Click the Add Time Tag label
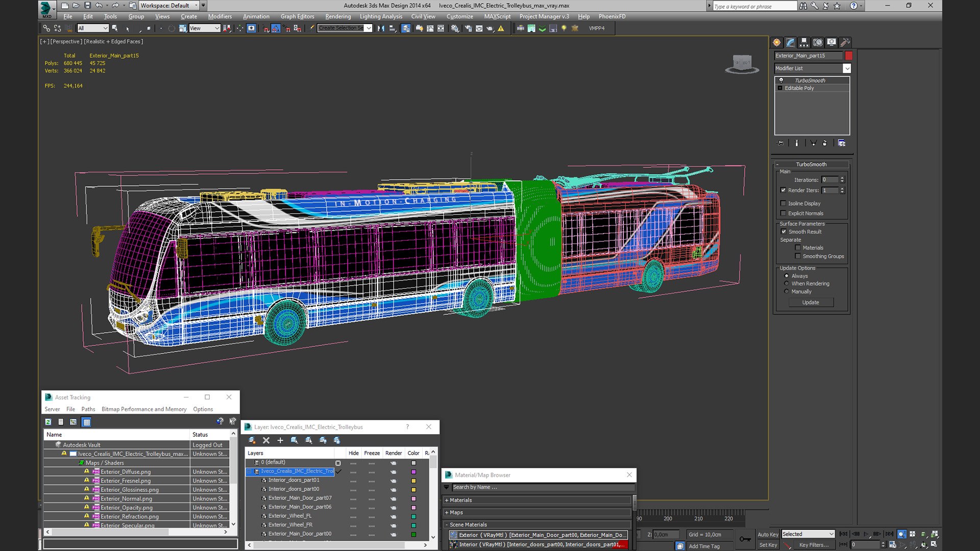 click(704, 546)
